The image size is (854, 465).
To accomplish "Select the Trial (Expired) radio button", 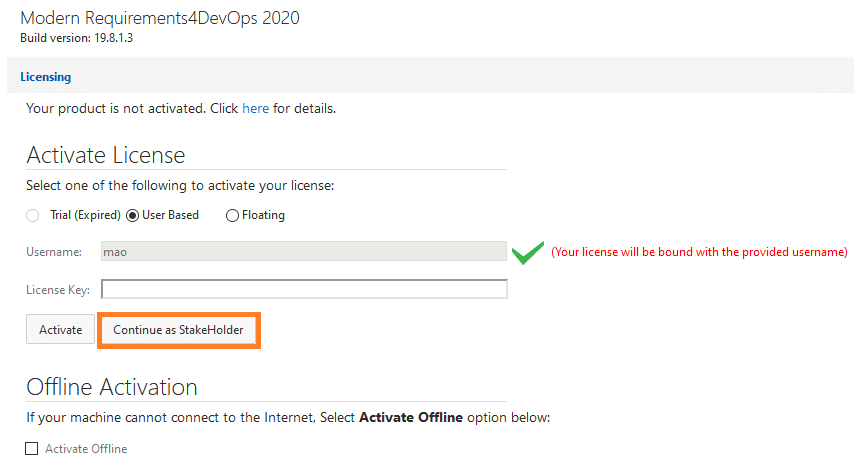I will tap(33, 216).
